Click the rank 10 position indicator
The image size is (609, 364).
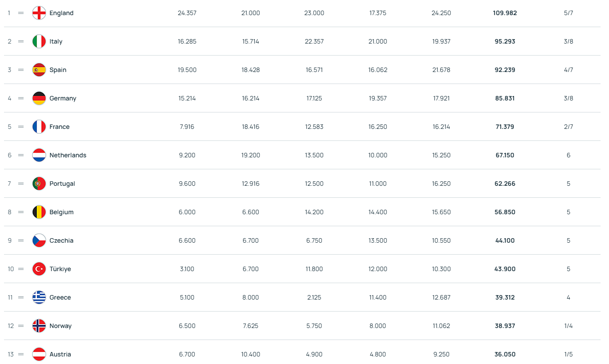[11, 269]
